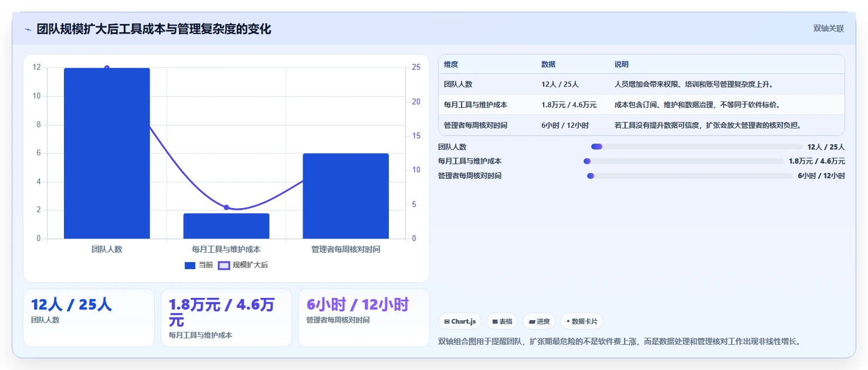This screenshot has width=868, height=370.
Task: Click the large purple 6小时 / 12小时 card heading
Action: (358, 305)
